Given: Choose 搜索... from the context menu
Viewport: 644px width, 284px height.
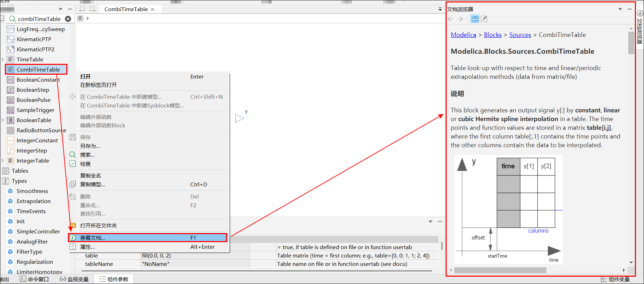Looking at the screenshot, I should point(149,155).
